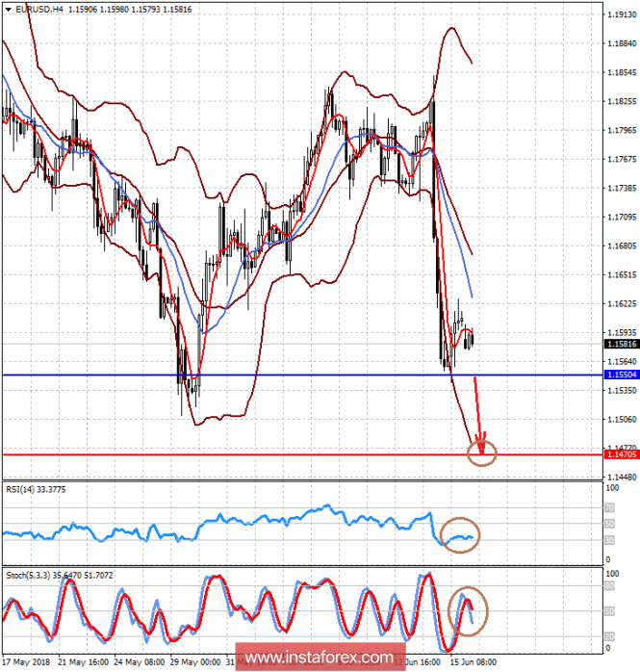
Task: Click the current price label 1.15816
Action: (620, 344)
